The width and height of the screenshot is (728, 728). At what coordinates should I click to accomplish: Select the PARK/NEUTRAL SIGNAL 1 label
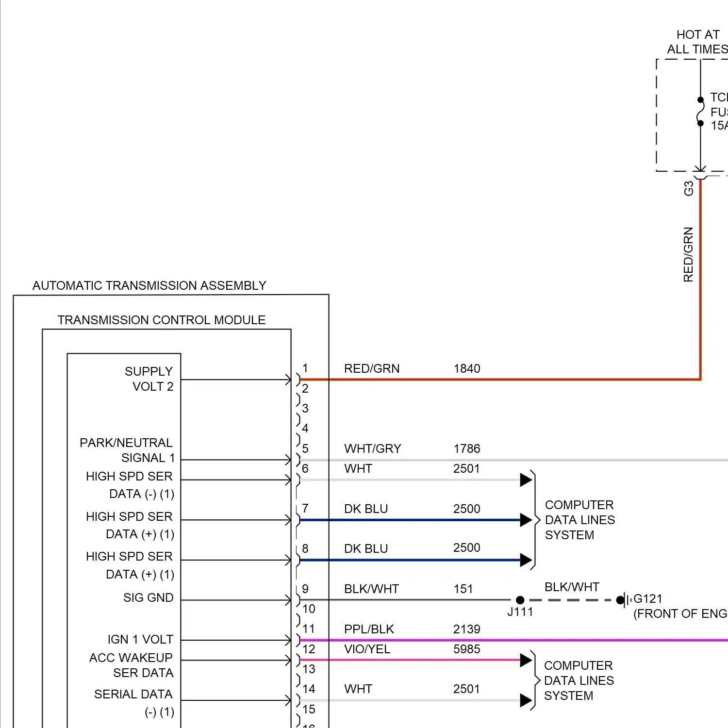click(127, 450)
